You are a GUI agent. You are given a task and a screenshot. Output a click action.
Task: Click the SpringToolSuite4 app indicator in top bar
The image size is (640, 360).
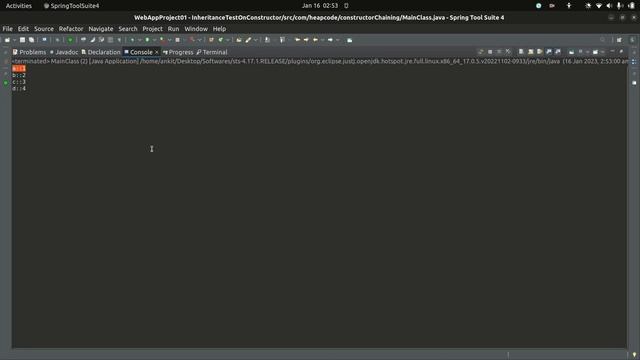tap(71, 6)
